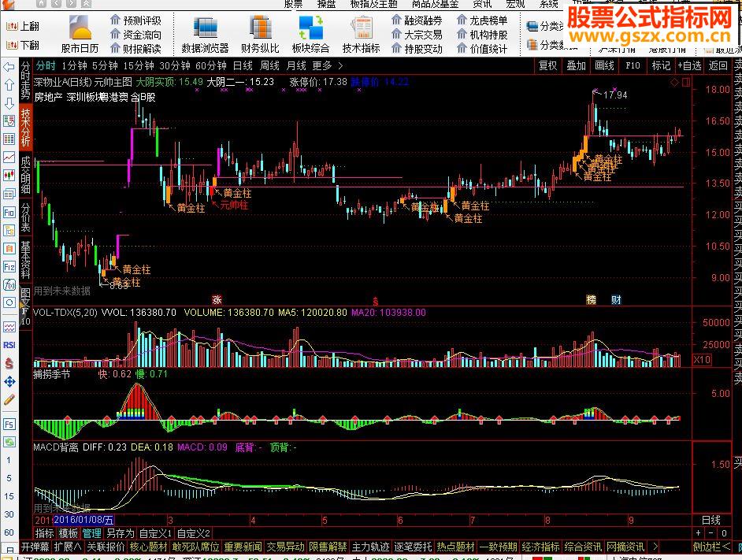Select 分时走势 vertical tab
742x560 pixels.
point(25,81)
